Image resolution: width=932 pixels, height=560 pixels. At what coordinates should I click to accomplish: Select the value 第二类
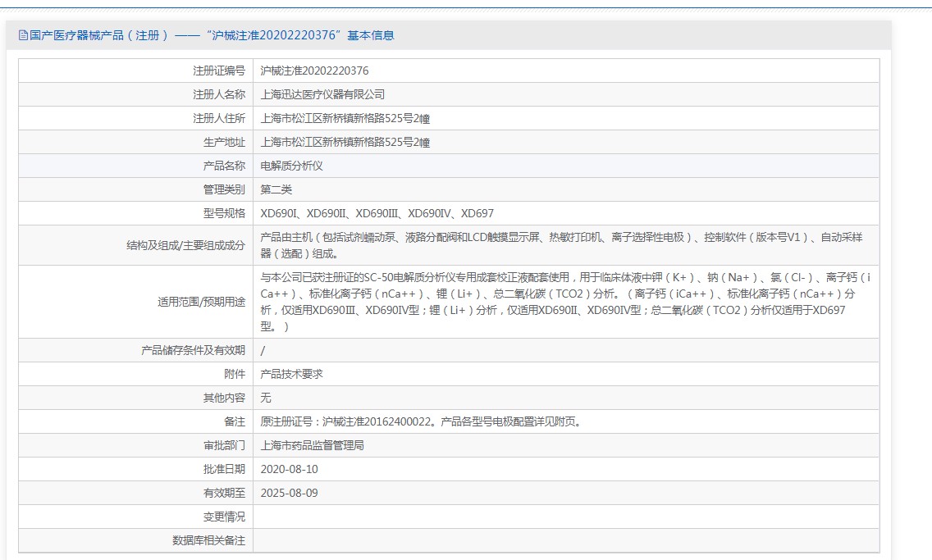tap(276, 189)
